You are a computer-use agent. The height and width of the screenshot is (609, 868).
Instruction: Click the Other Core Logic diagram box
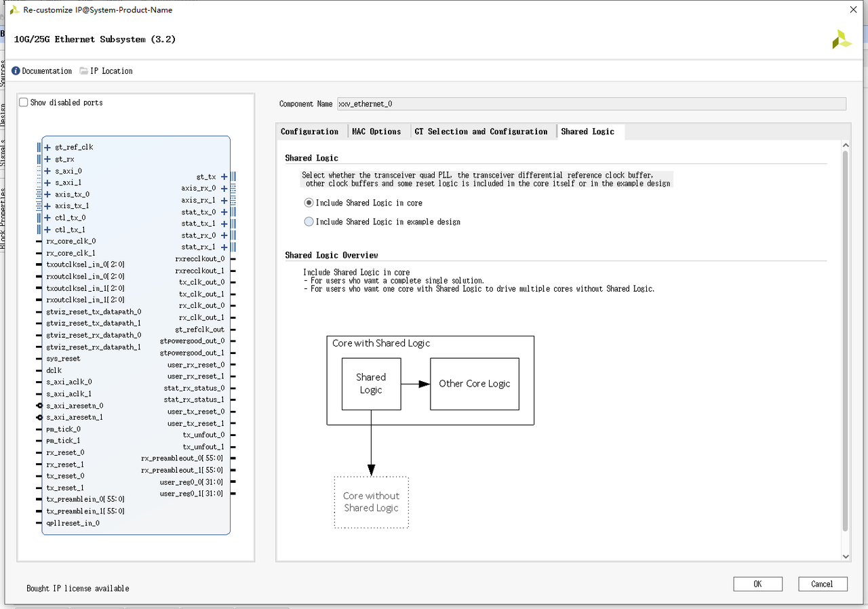click(475, 384)
